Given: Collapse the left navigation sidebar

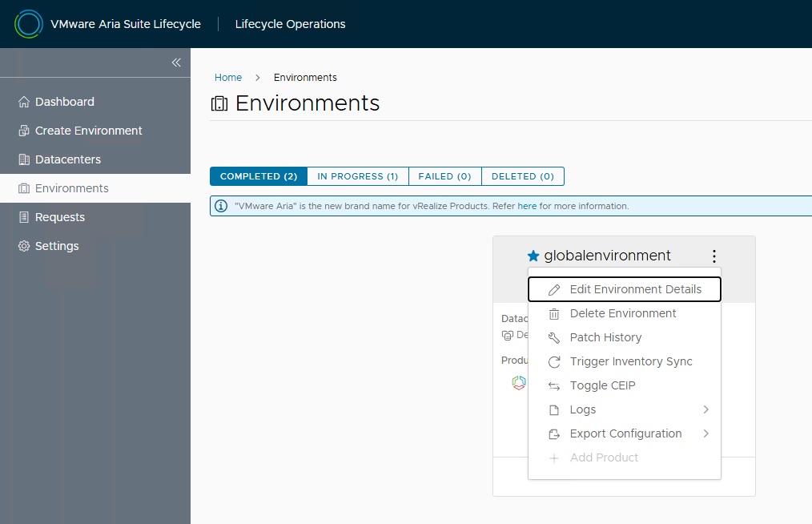Looking at the screenshot, I should (176, 62).
